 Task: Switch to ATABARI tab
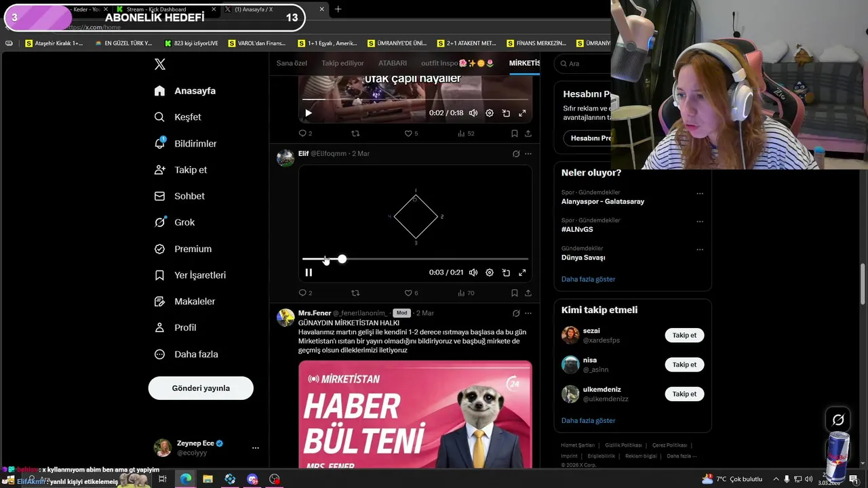[393, 63]
